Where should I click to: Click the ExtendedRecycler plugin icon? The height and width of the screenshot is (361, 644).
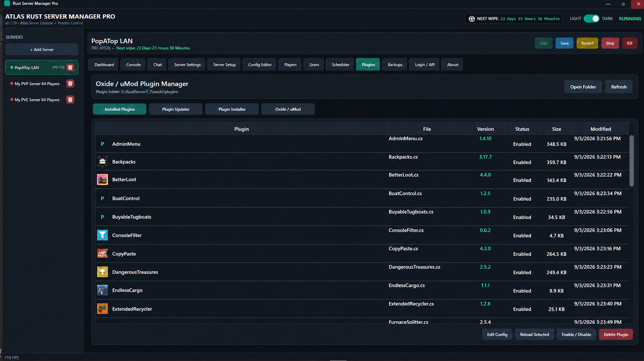click(x=102, y=309)
